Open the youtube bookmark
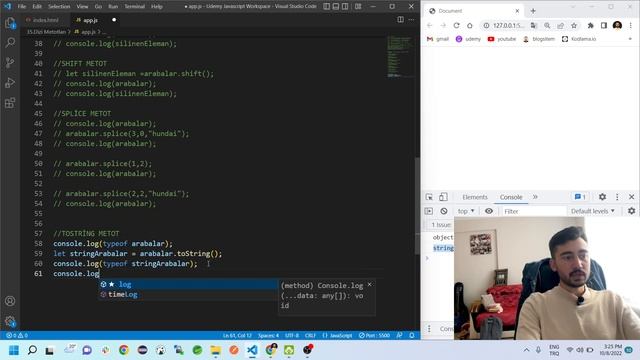Screen dimensions: 640x360 tap(502, 39)
